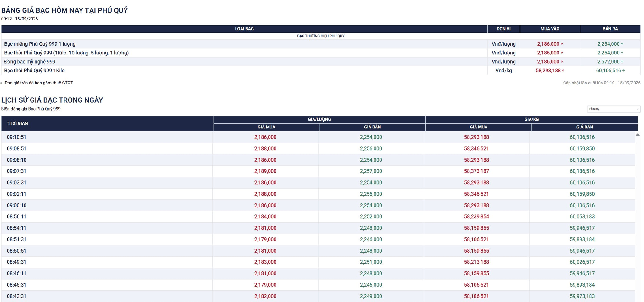Click the BẠC THƯƠNG HIỆU PHÚ QUÝ section label

(321, 36)
